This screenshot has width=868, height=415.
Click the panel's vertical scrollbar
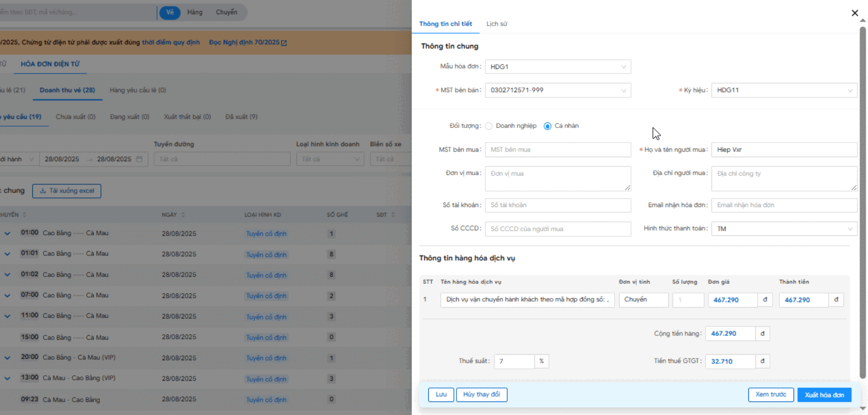(x=863, y=201)
